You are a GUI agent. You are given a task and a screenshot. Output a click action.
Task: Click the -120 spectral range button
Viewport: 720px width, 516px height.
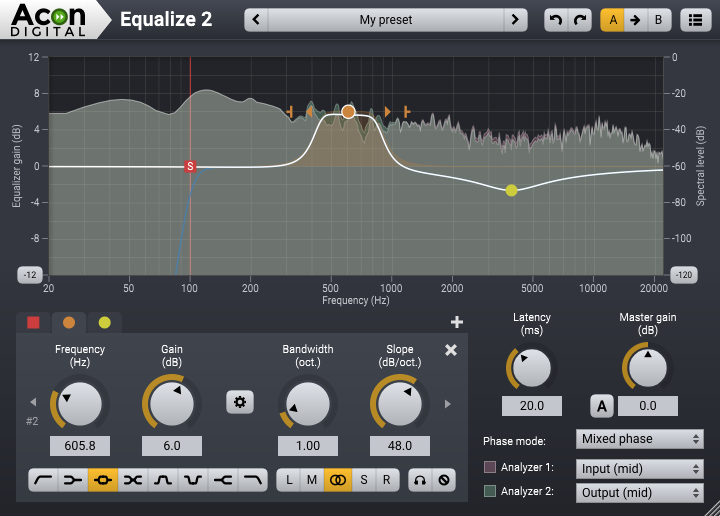(684, 275)
